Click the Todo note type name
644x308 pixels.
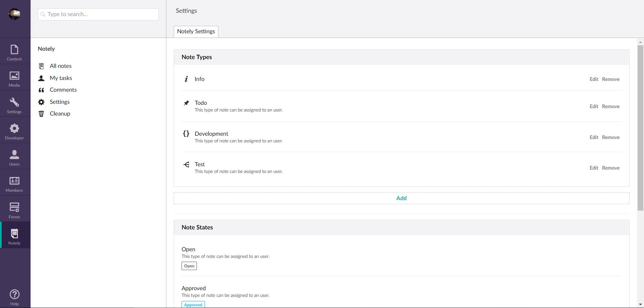(x=201, y=103)
